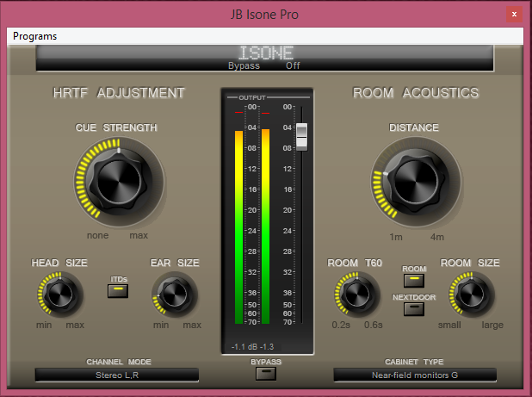Click the Ear Size knob
The image size is (532, 397).
coord(175,295)
